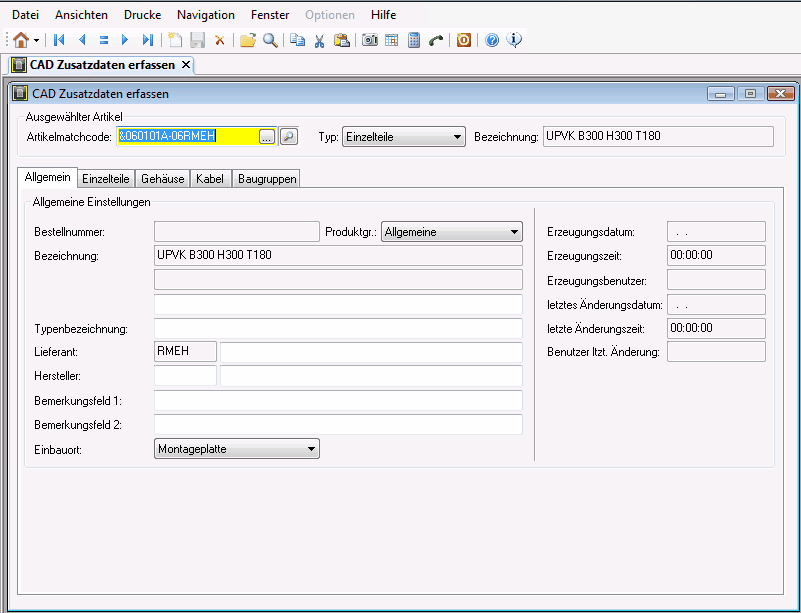Click the Artikelmatchcode input field
Screen dimensions: 801x613
coord(197,136)
